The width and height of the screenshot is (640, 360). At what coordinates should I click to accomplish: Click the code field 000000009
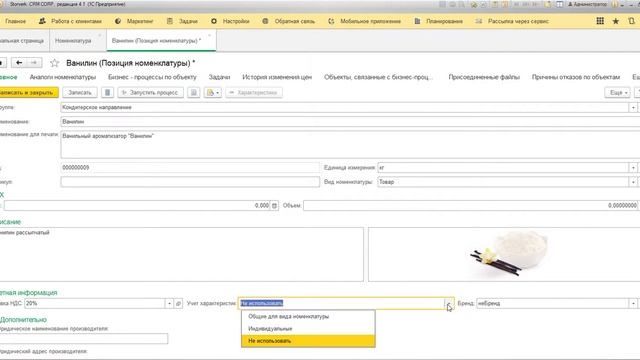click(190, 167)
